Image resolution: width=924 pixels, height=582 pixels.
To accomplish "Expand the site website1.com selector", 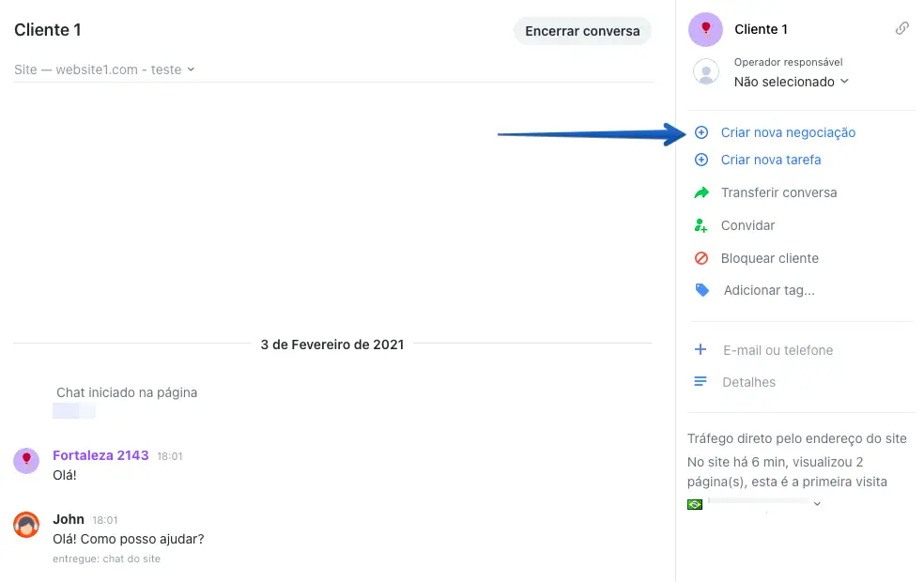I will click(x=191, y=69).
